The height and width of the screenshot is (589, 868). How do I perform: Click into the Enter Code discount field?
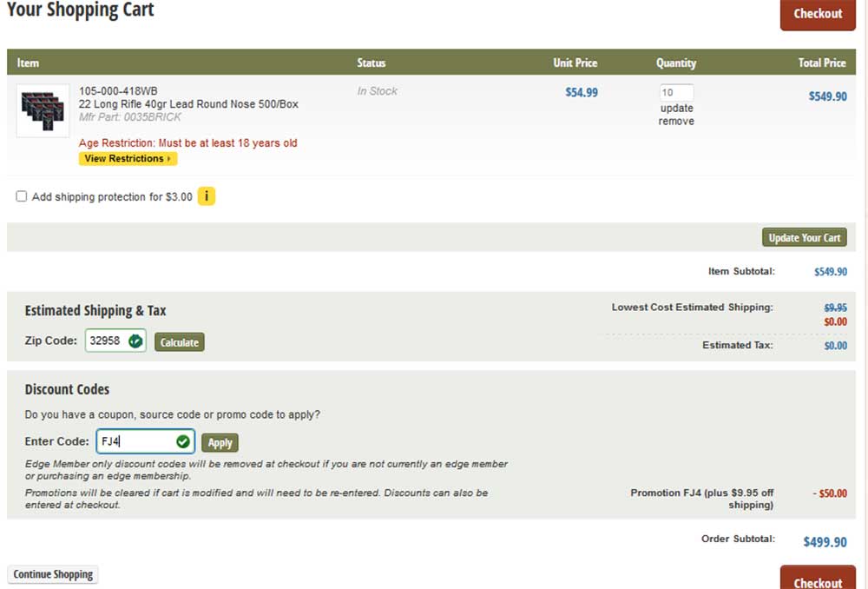coord(135,442)
